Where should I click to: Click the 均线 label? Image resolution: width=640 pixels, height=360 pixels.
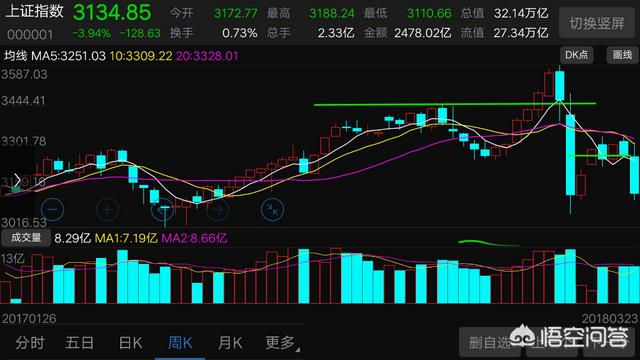[x=16, y=56]
